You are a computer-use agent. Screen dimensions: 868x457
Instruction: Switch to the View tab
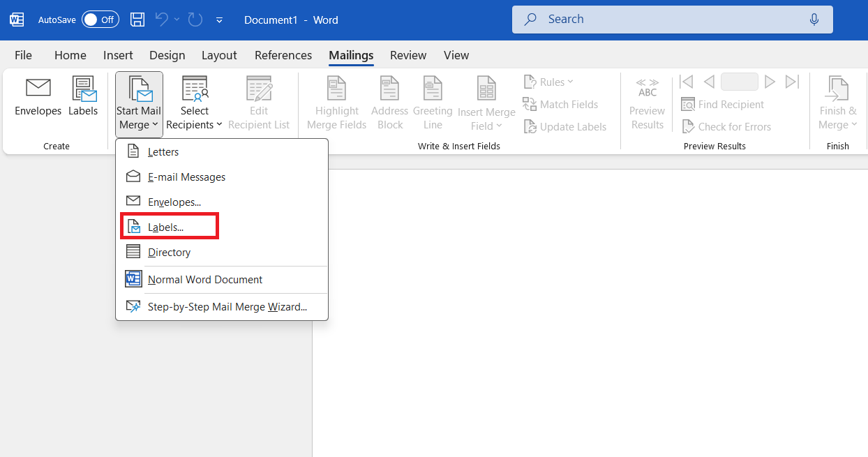[x=456, y=55]
